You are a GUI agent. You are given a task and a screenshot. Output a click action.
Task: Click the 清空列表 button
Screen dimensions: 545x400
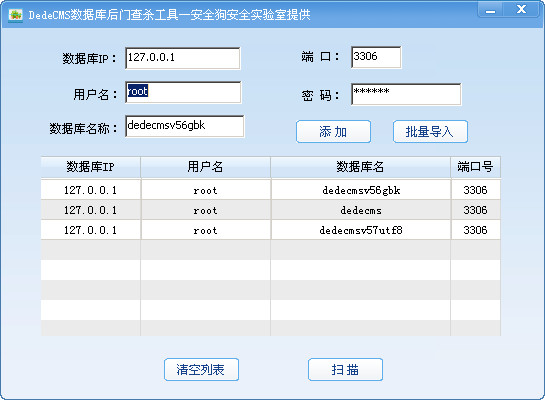tap(201, 369)
